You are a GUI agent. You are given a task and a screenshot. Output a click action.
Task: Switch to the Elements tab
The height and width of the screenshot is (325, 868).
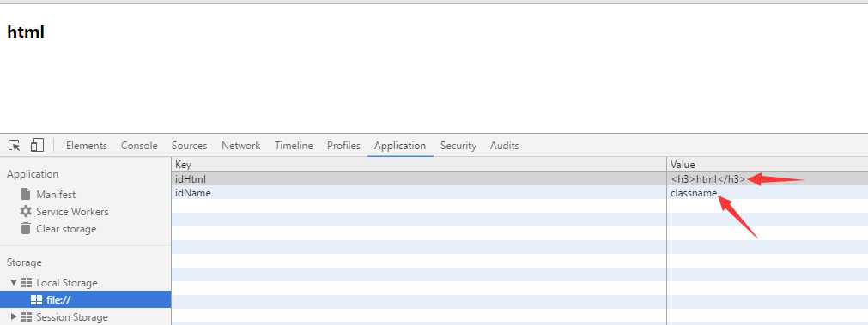click(x=87, y=146)
